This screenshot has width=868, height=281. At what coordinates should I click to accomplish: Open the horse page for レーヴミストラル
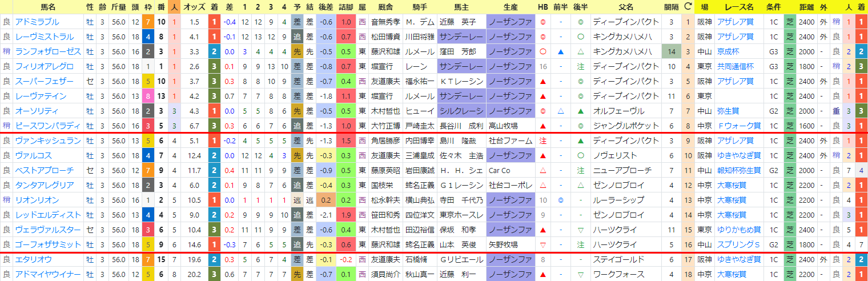point(45,37)
